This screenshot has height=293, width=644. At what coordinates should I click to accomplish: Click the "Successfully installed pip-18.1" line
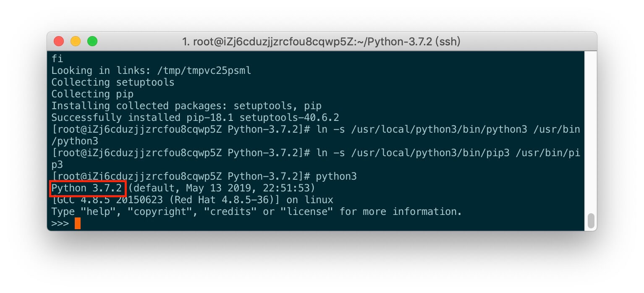tap(195, 118)
